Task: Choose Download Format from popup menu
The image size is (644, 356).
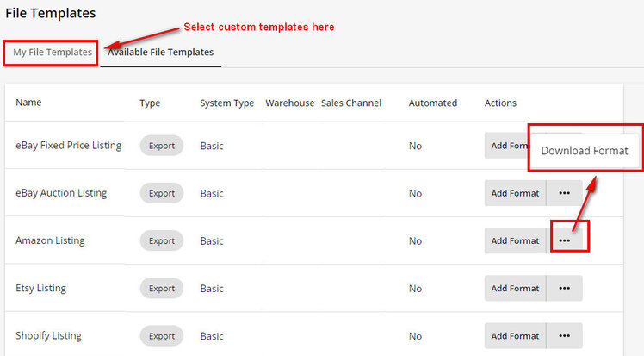Action: (584, 151)
